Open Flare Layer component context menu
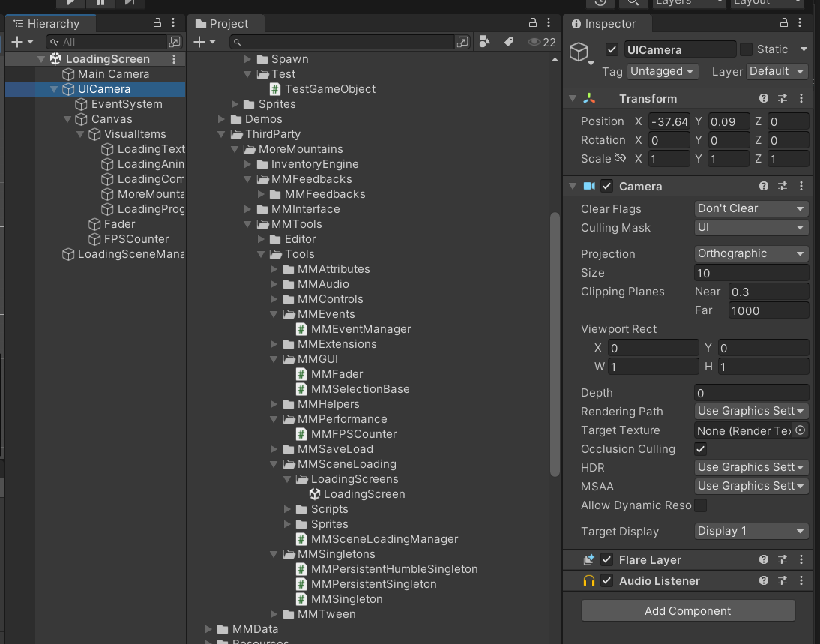The image size is (820, 644). (x=801, y=560)
